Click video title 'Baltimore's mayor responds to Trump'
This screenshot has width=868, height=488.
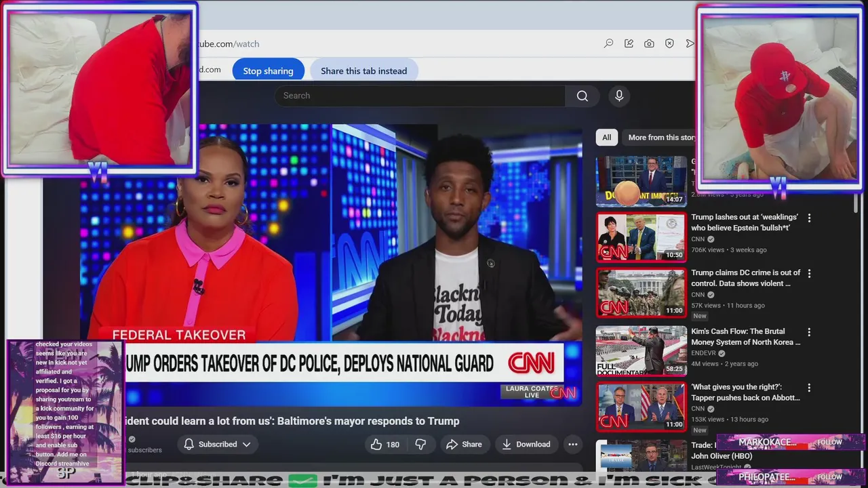[x=292, y=421]
